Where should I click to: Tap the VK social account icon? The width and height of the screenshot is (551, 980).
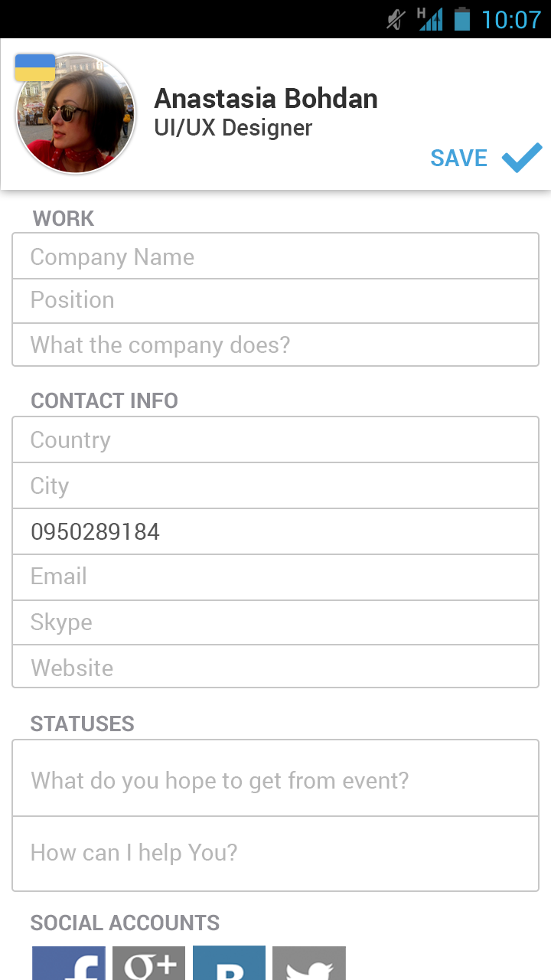[230, 964]
